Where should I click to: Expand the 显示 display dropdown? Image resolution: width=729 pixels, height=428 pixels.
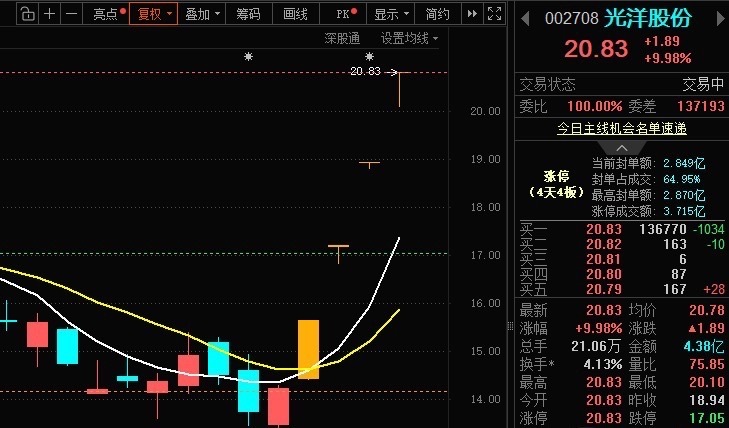point(391,14)
